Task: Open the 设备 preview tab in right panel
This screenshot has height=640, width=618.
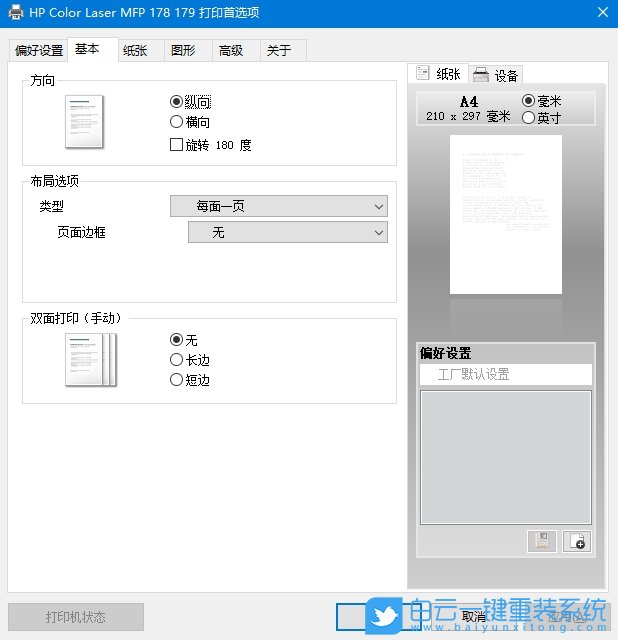Action: click(496, 75)
